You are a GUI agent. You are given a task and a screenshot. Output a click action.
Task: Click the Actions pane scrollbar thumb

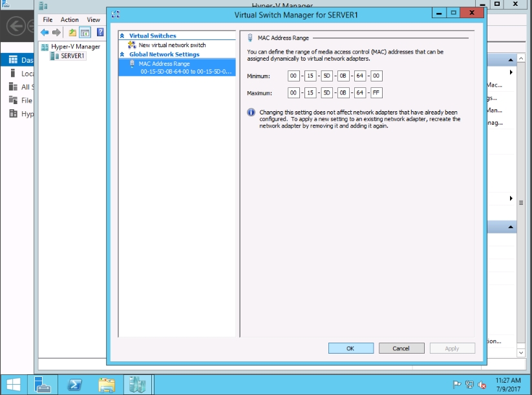click(521, 202)
